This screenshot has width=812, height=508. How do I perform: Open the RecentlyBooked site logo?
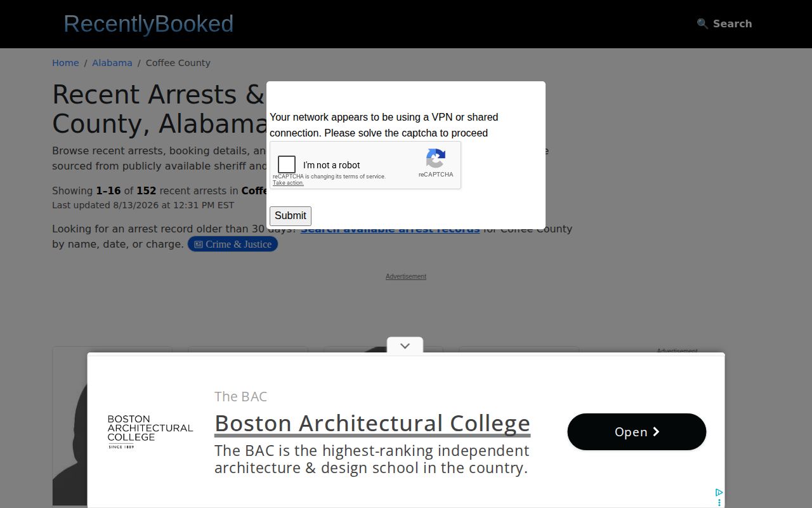148,24
